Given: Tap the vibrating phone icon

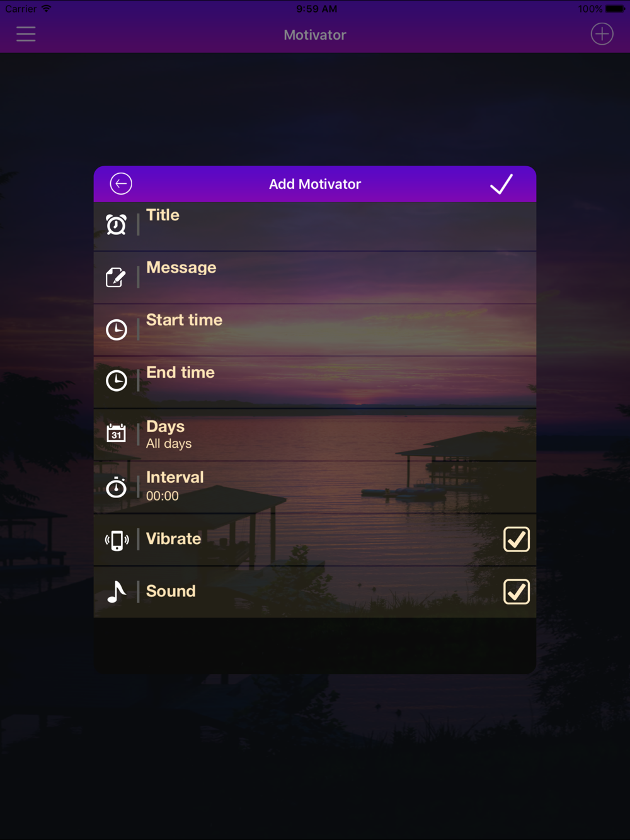Looking at the screenshot, I should (x=117, y=540).
